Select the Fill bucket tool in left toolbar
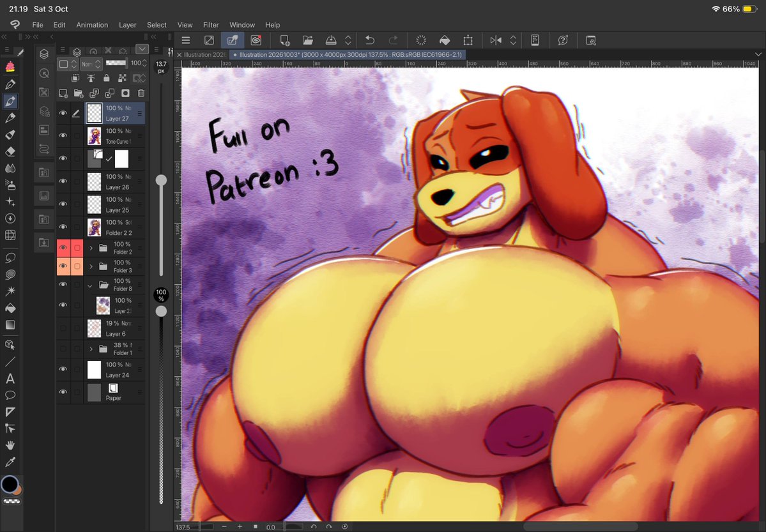Screen dimensions: 766x532 tap(10, 308)
